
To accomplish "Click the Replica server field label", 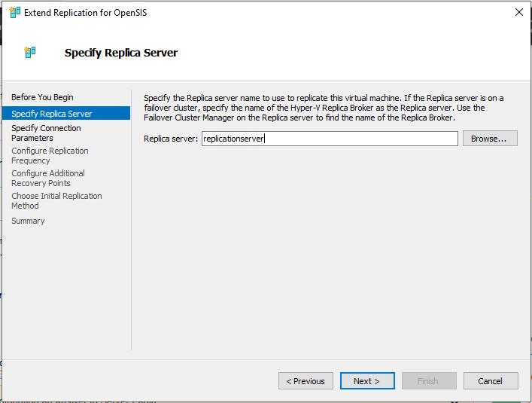I will 171,139.
